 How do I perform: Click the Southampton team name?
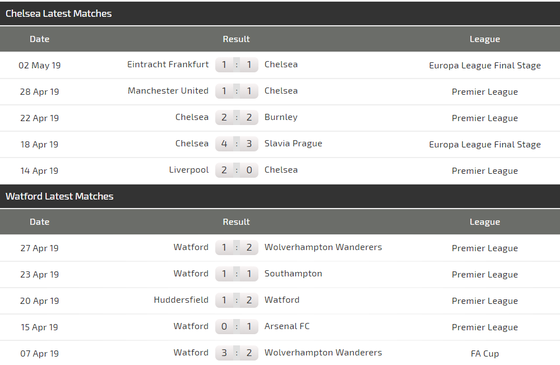(x=293, y=274)
